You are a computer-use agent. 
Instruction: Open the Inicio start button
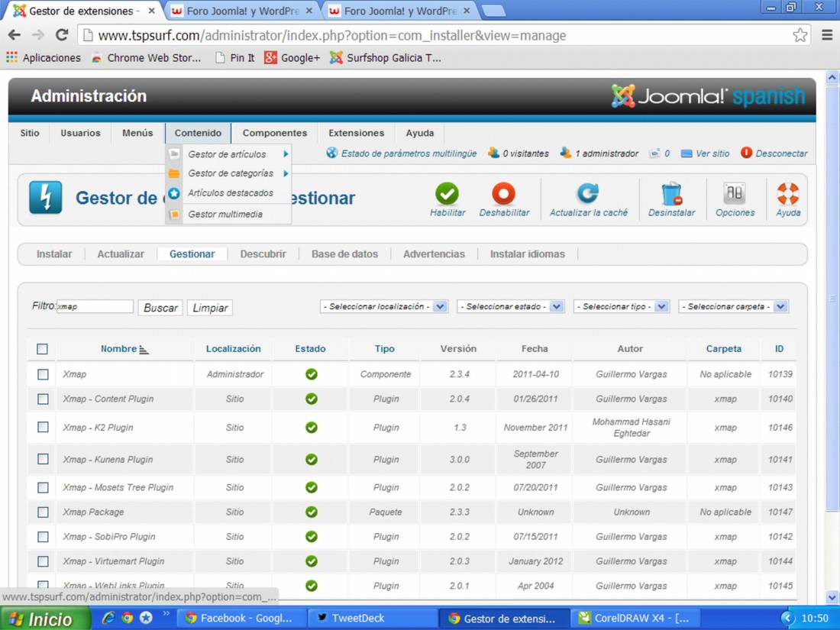pyautogui.click(x=45, y=619)
